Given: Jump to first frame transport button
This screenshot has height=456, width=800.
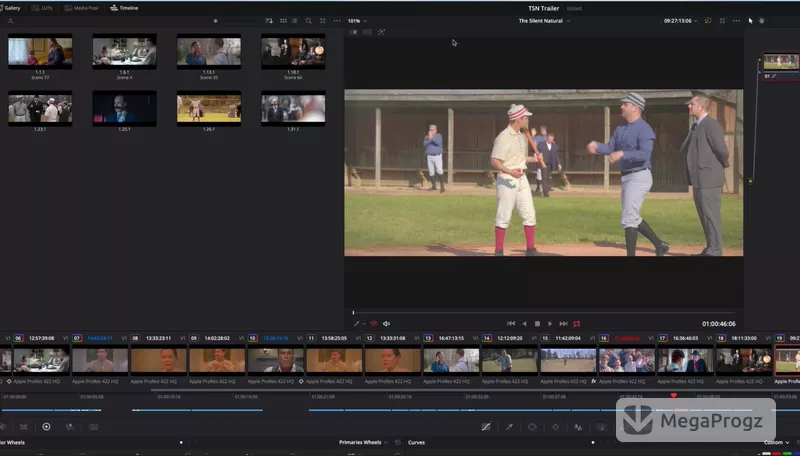Looking at the screenshot, I should tap(511, 324).
